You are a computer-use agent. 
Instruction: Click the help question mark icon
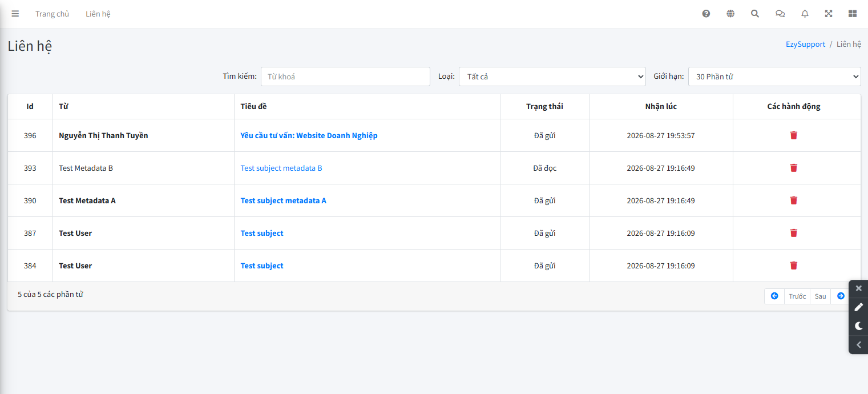coord(706,14)
